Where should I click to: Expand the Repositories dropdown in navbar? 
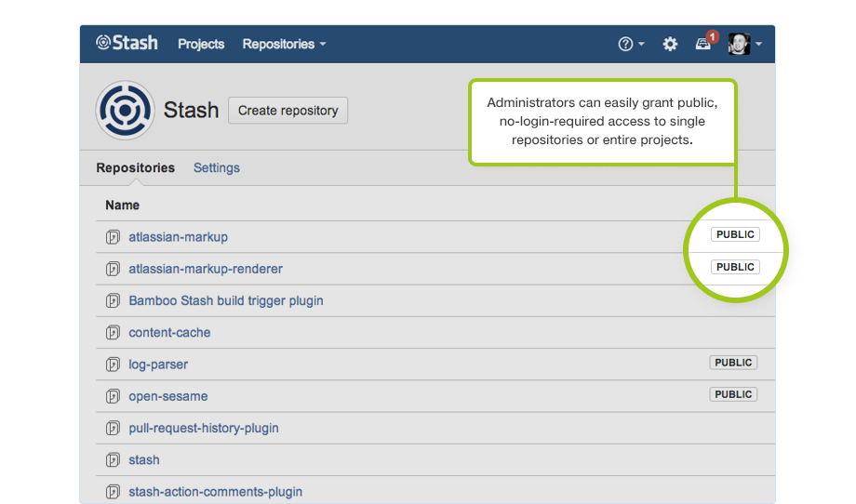pyautogui.click(x=284, y=44)
